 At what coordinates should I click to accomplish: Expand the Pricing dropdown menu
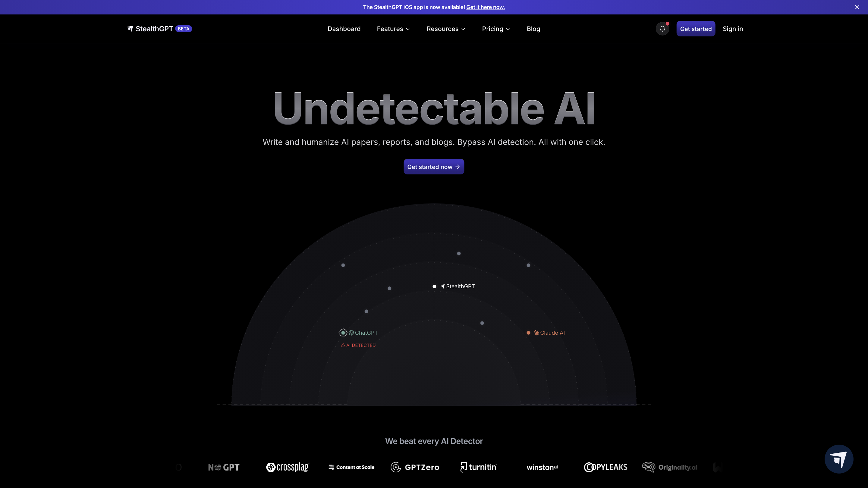pyautogui.click(x=496, y=29)
